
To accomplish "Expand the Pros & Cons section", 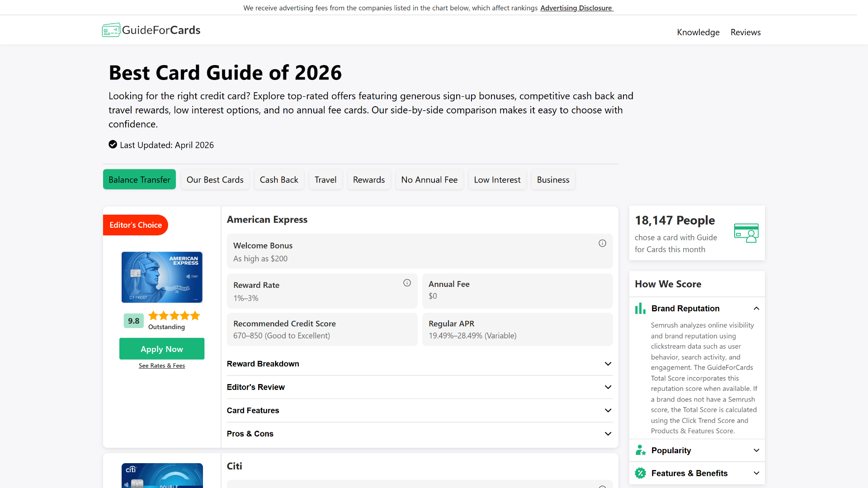I will [x=420, y=434].
